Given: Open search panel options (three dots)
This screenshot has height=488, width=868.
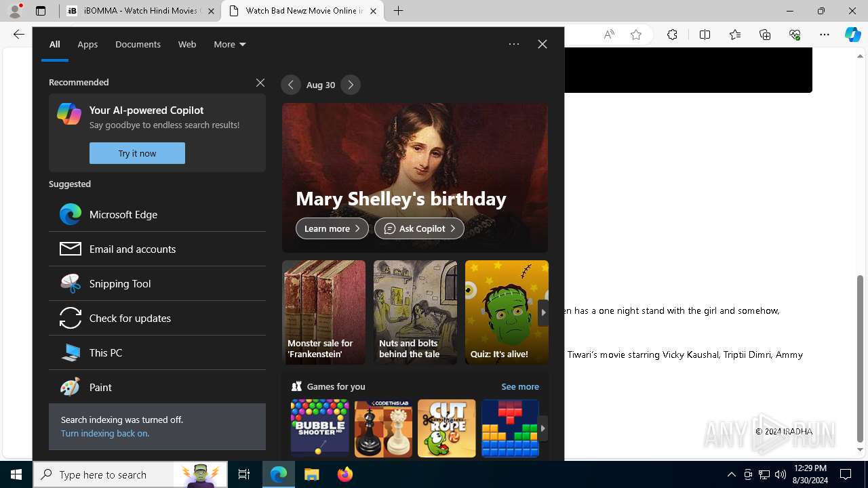Looking at the screenshot, I should (514, 44).
